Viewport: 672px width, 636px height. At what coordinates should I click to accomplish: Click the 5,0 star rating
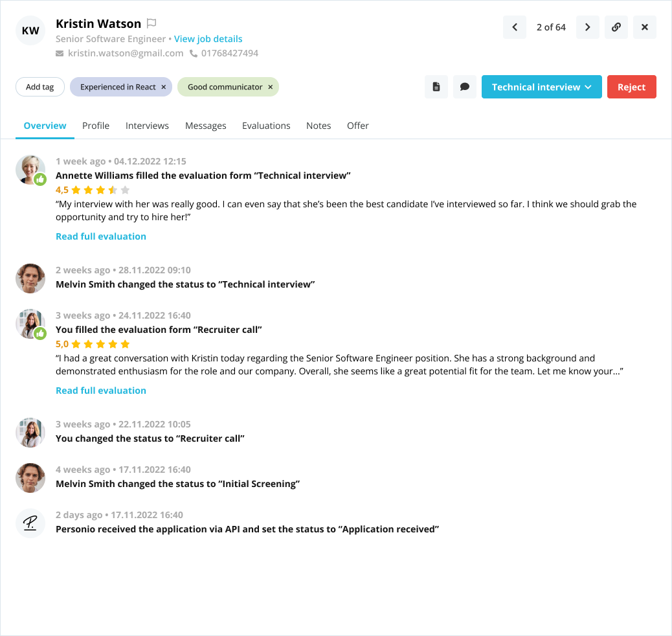click(x=93, y=344)
